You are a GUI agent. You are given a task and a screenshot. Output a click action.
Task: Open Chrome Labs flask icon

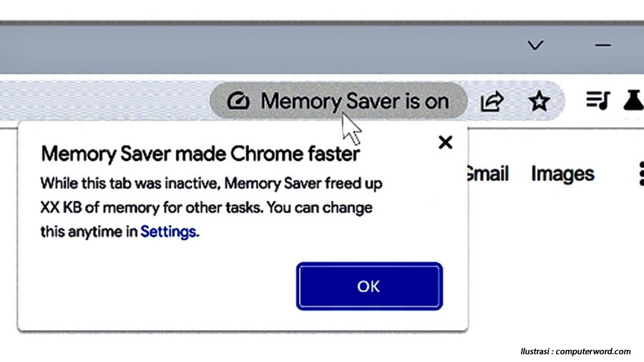[x=634, y=100]
